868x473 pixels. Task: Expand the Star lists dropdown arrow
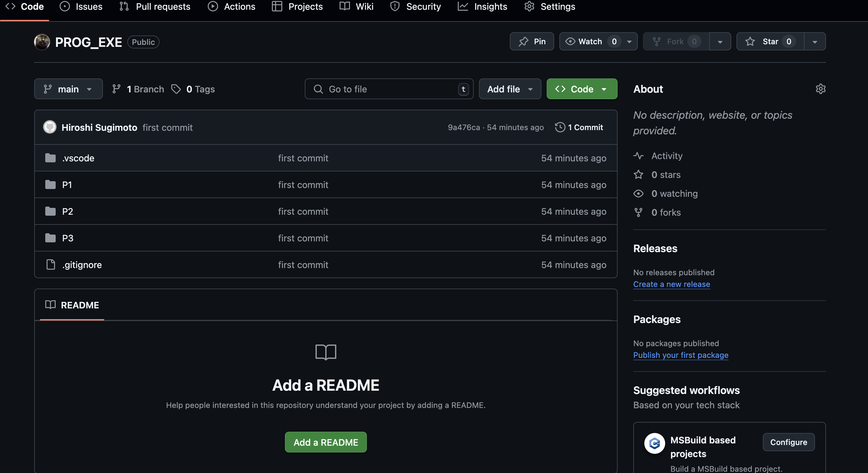tap(815, 42)
